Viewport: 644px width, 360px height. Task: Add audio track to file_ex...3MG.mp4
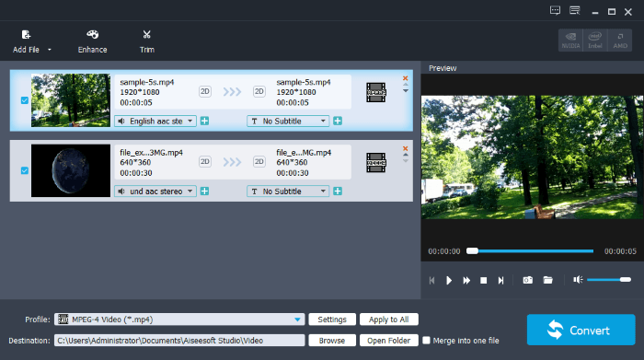(x=204, y=192)
